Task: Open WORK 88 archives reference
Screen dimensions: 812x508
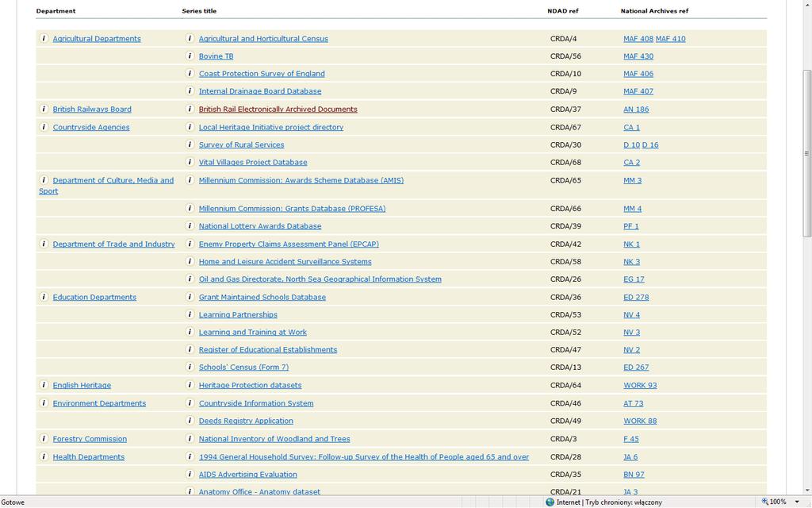Action: 640,421
